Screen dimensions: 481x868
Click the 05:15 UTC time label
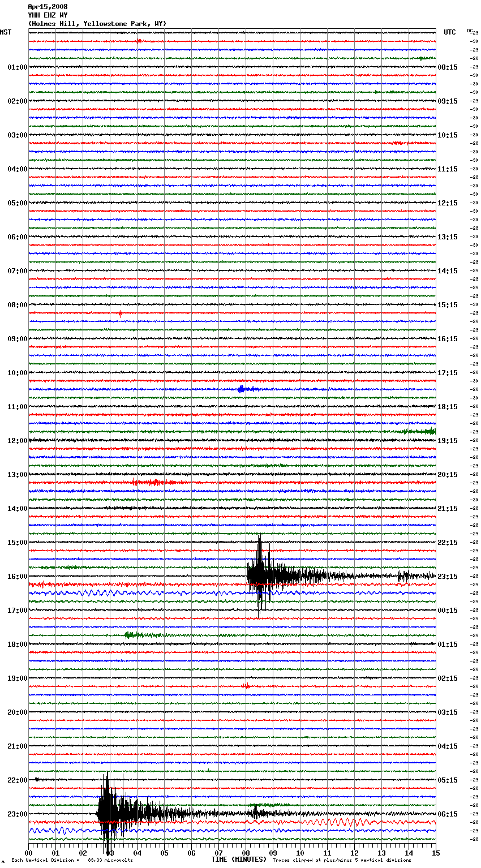(448, 780)
